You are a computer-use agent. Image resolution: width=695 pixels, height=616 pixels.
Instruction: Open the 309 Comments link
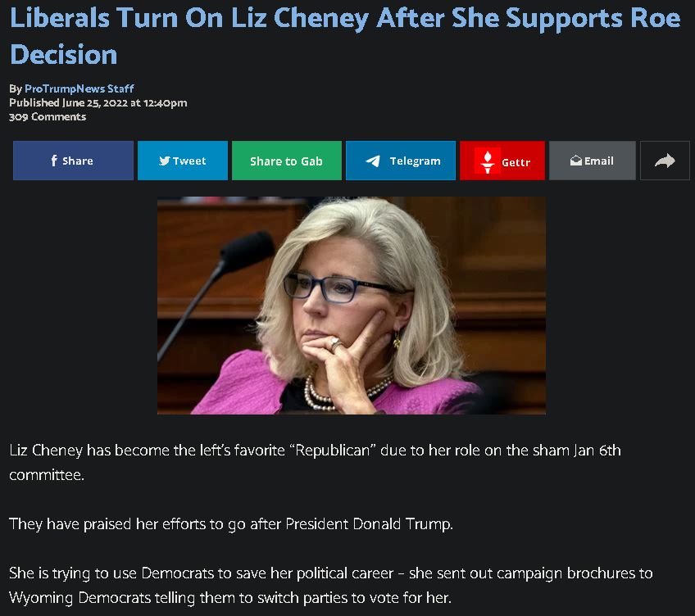pyautogui.click(x=48, y=116)
